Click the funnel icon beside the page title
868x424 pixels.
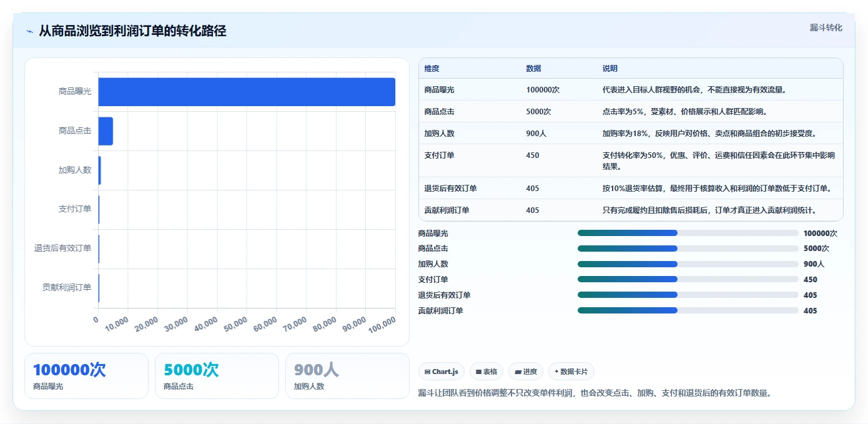click(29, 31)
